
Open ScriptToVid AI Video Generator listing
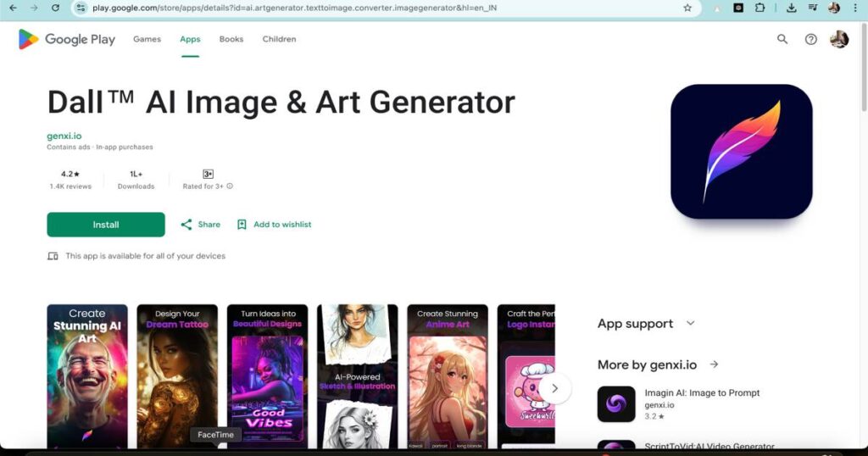click(687, 446)
